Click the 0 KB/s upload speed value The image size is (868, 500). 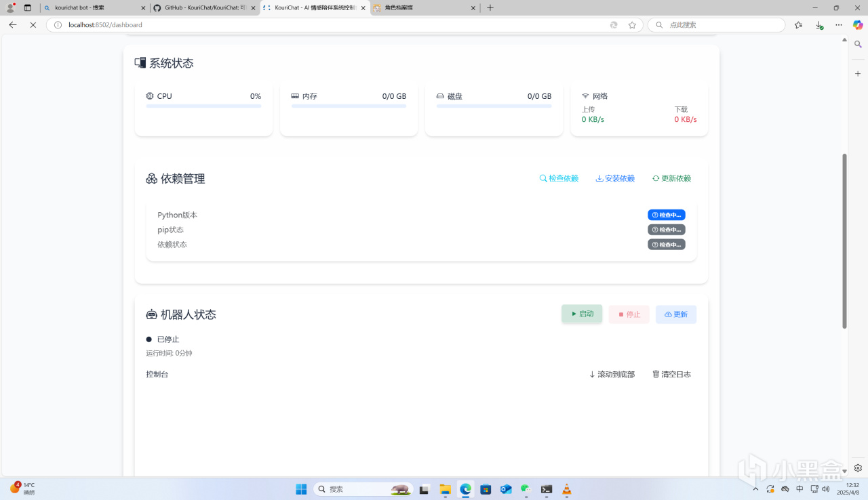(x=593, y=119)
